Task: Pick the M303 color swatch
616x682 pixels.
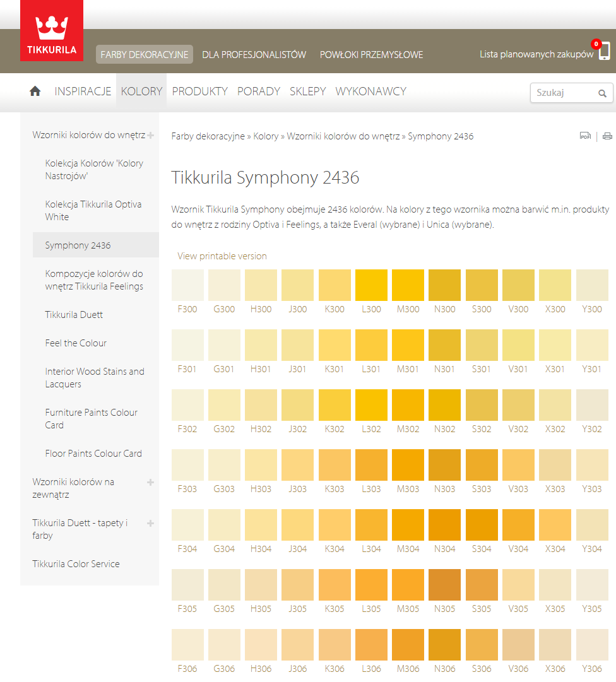Action: point(408,465)
